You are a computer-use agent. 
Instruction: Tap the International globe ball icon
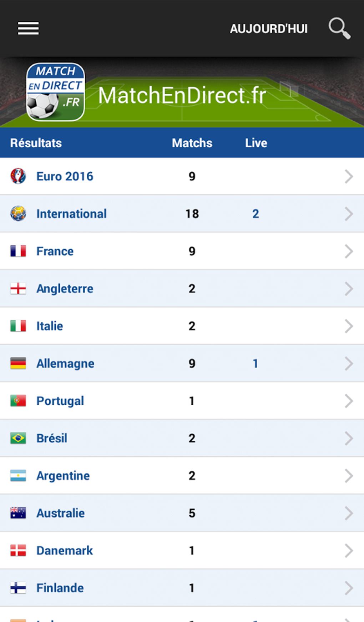[x=18, y=214]
